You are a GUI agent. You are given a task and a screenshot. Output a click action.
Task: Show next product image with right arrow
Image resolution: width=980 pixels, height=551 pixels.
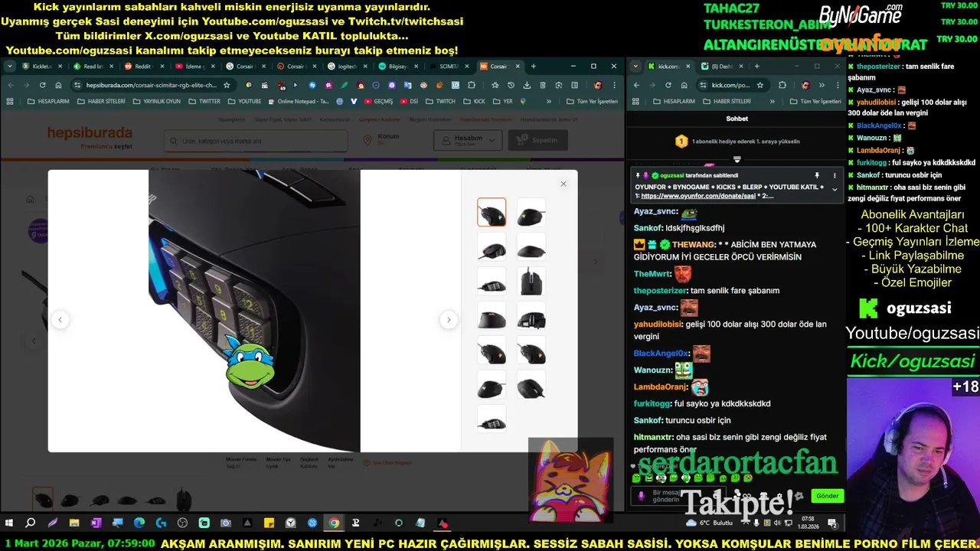449,320
